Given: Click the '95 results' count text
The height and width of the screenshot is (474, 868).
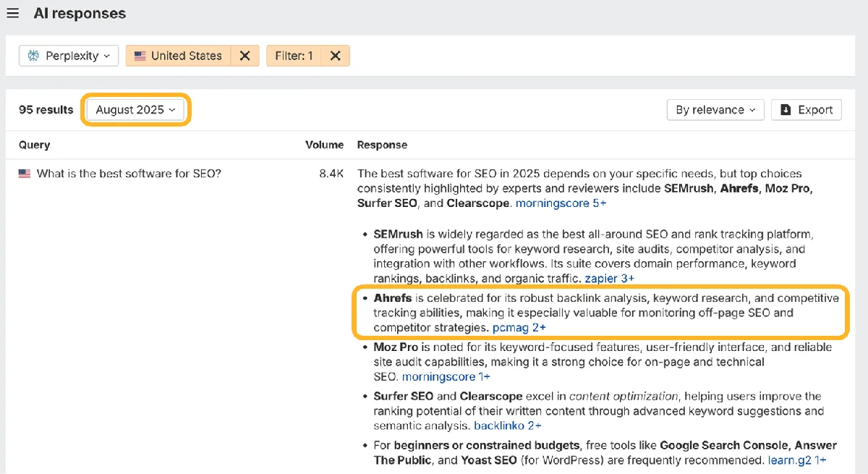Looking at the screenshot, I should (x=46, y=110).
